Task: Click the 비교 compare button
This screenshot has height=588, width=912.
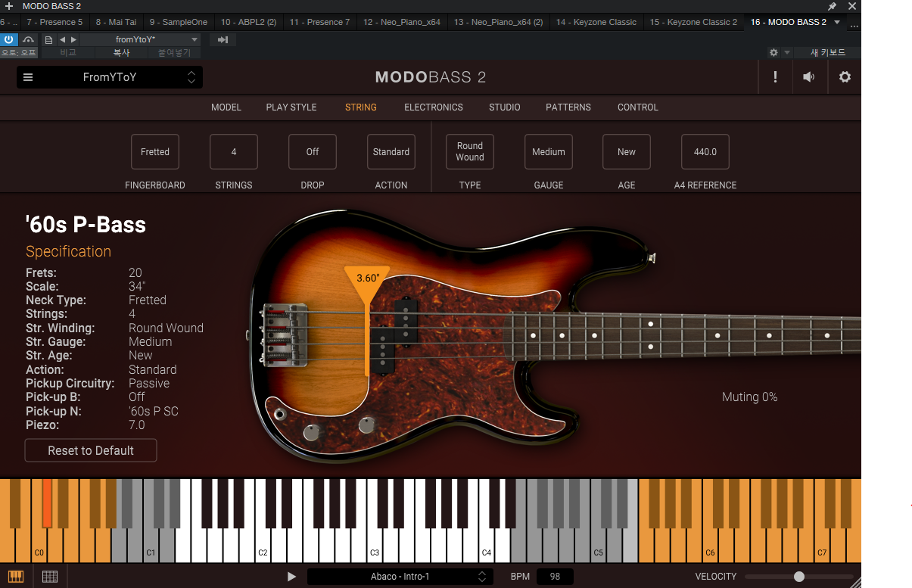Action: coord(68,53)
